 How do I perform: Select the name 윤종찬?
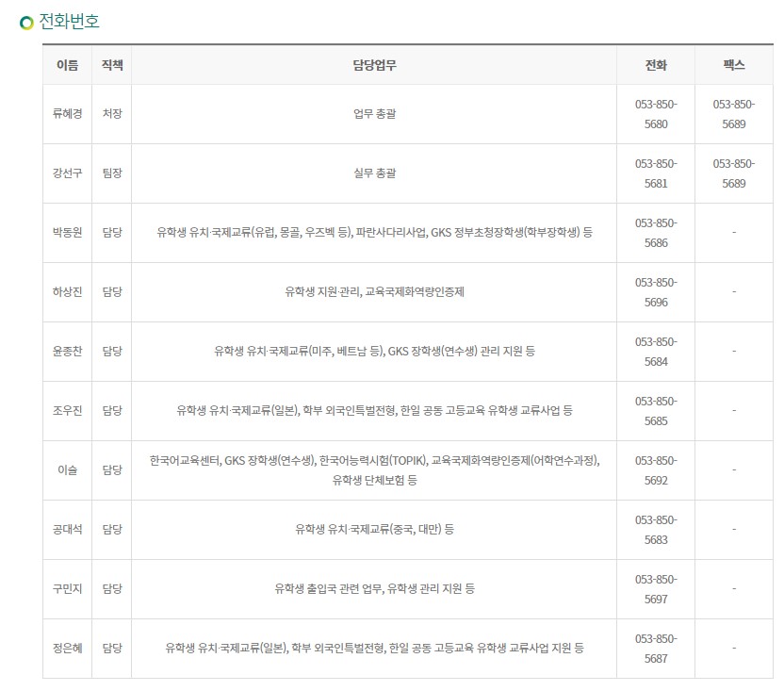[x=67, y=351]
